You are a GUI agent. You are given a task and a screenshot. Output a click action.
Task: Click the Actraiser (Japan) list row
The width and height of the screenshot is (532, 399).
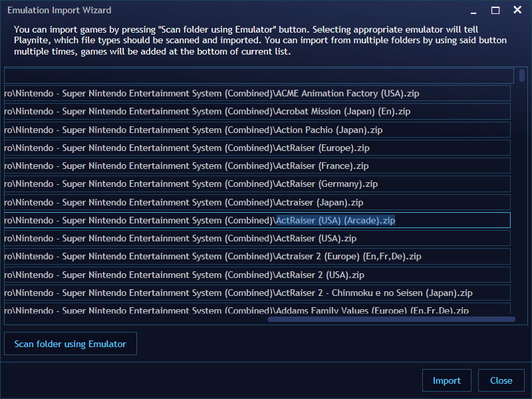pos(259,202)
